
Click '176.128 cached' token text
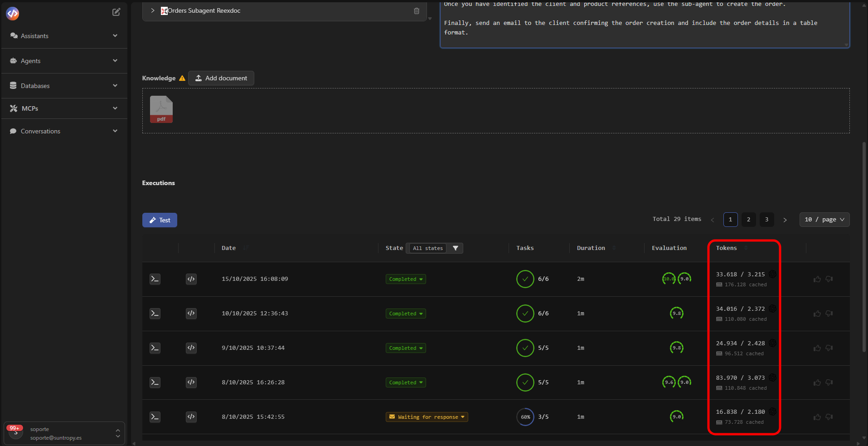click(x=746, y=284)
